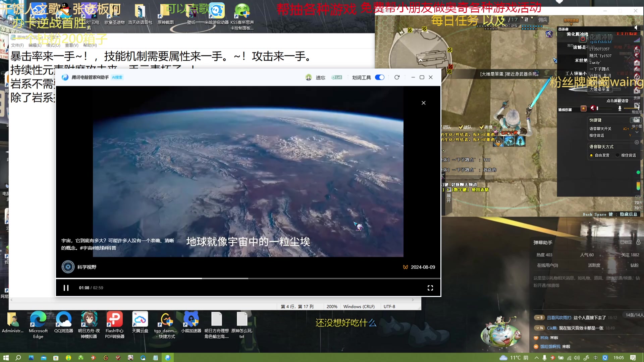Open KSS客所思声卡控制面板 shortcut
Image resolution: width=644 pixels, height=362 pixels.
[242, 17]
